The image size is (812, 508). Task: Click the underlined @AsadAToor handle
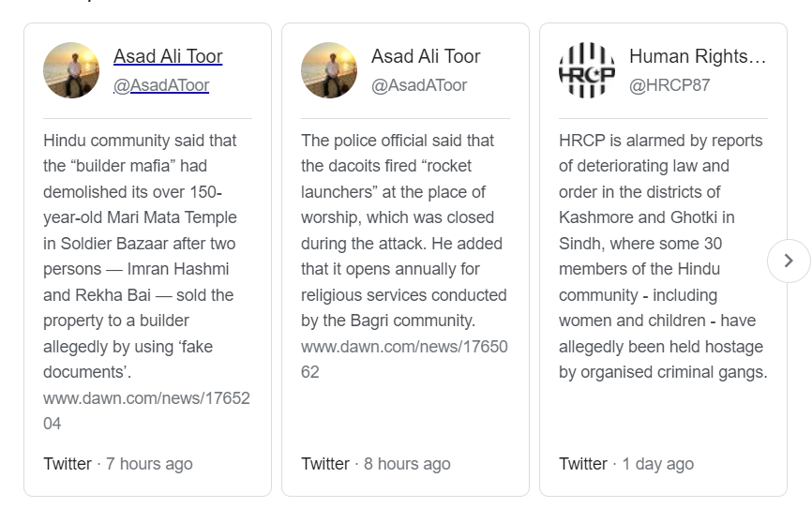161,85
